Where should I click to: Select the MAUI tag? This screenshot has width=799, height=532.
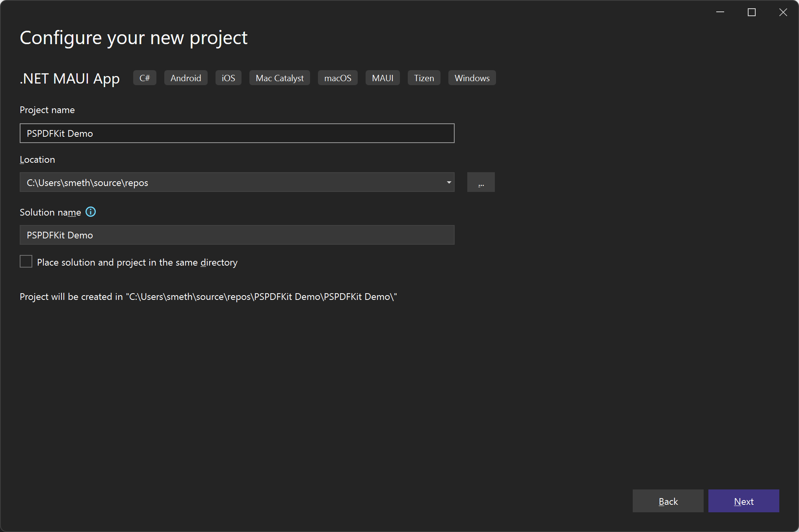pyautogui.click(x=382, y=78)
